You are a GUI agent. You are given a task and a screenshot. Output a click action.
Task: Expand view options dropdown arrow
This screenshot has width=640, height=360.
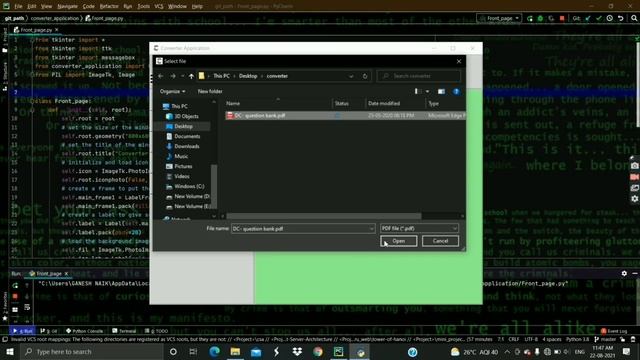pos(427,91)
